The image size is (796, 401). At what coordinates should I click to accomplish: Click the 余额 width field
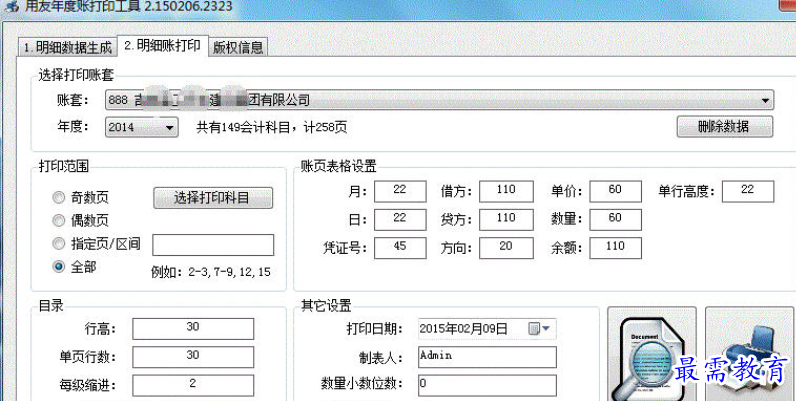(x=615, y=248)
